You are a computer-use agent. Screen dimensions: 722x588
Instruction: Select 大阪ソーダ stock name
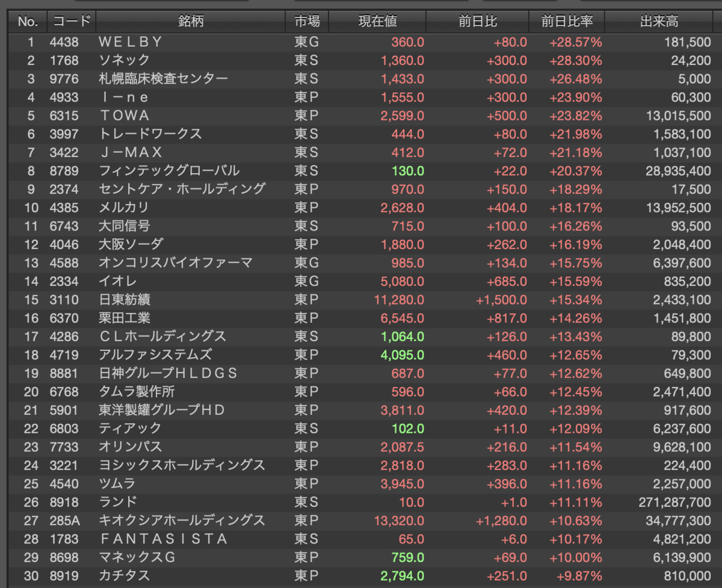pyautogui.click(x=131, y=244)
